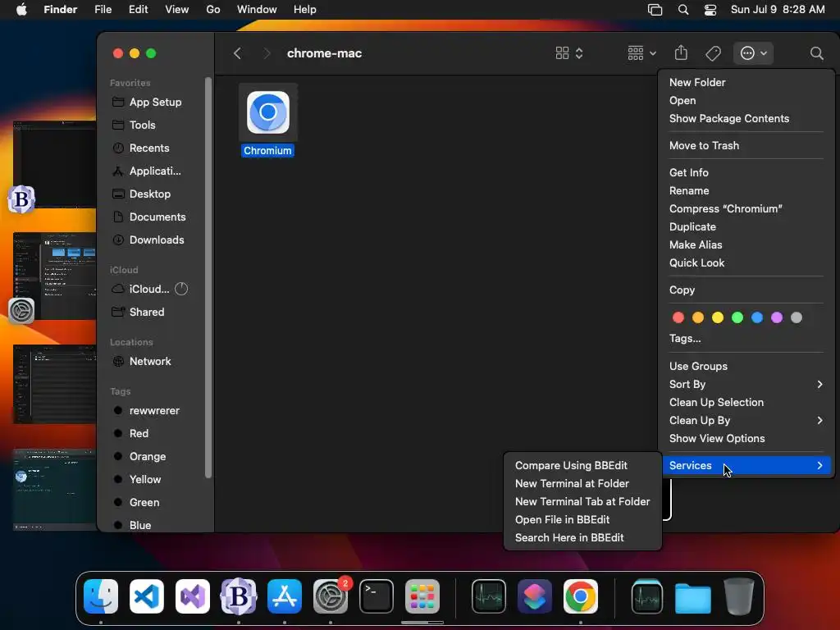Viewport: 840px width, 630px height.
Task: Select the Orange tag in sidebar
Action: 148,456
